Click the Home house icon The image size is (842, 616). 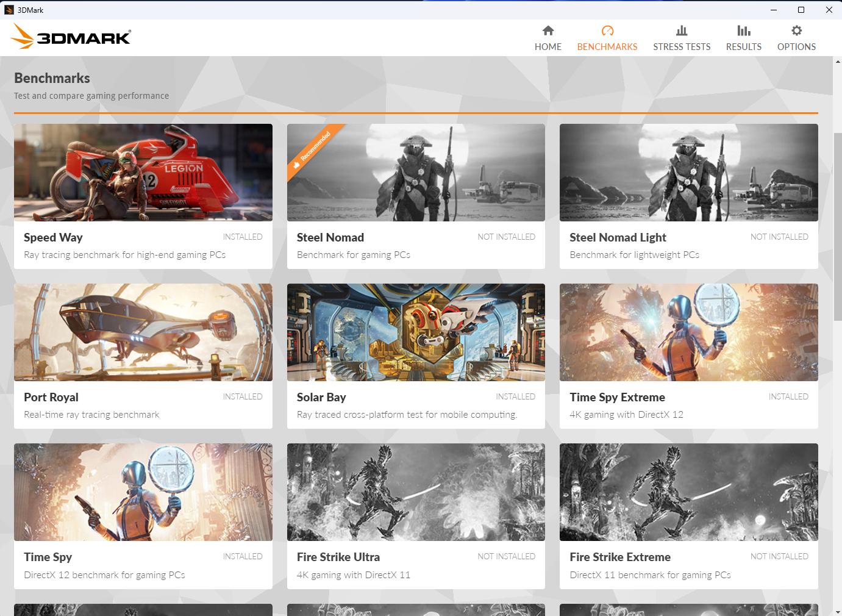pyautogui.click(x=548, y=30)
